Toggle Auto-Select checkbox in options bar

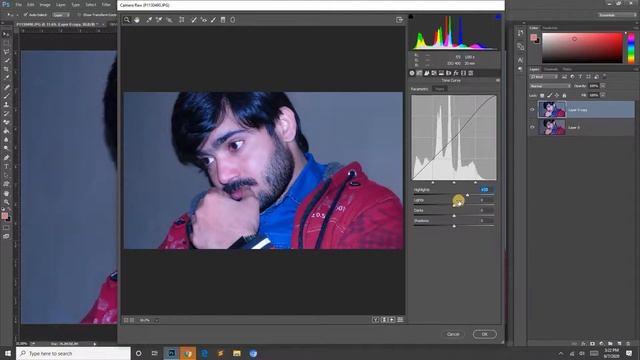click(26, 15)
